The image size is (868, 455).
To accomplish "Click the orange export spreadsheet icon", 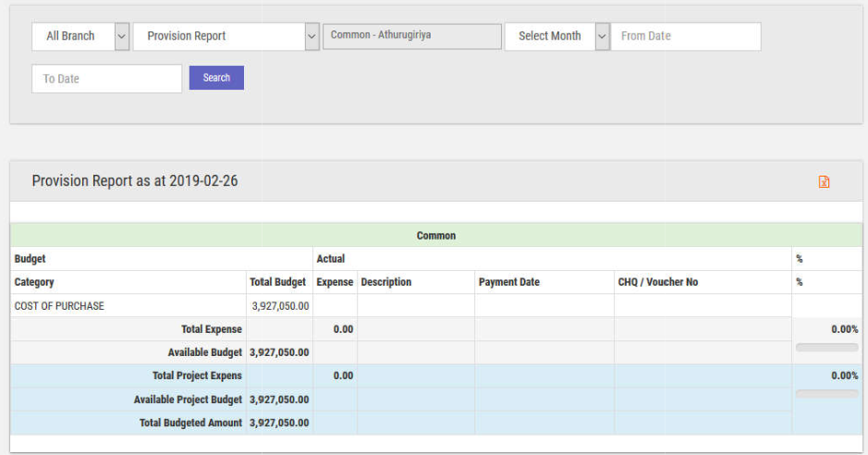I will 824,182.
